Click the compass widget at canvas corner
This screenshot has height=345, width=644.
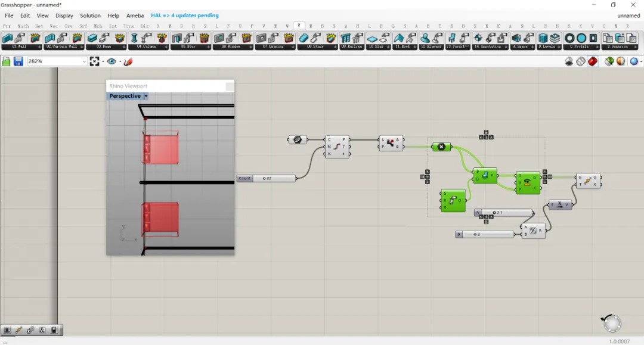tap(612, 324)
